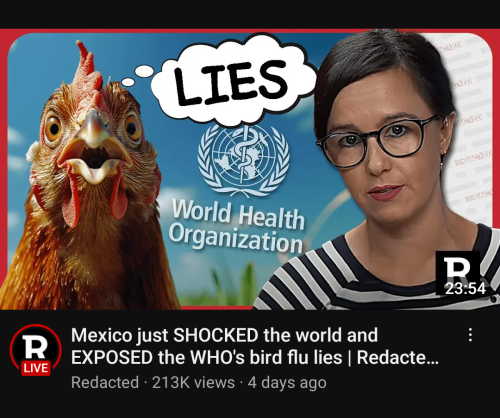
Task: Open the Redacted channel avatar
Action: (36, 350)
